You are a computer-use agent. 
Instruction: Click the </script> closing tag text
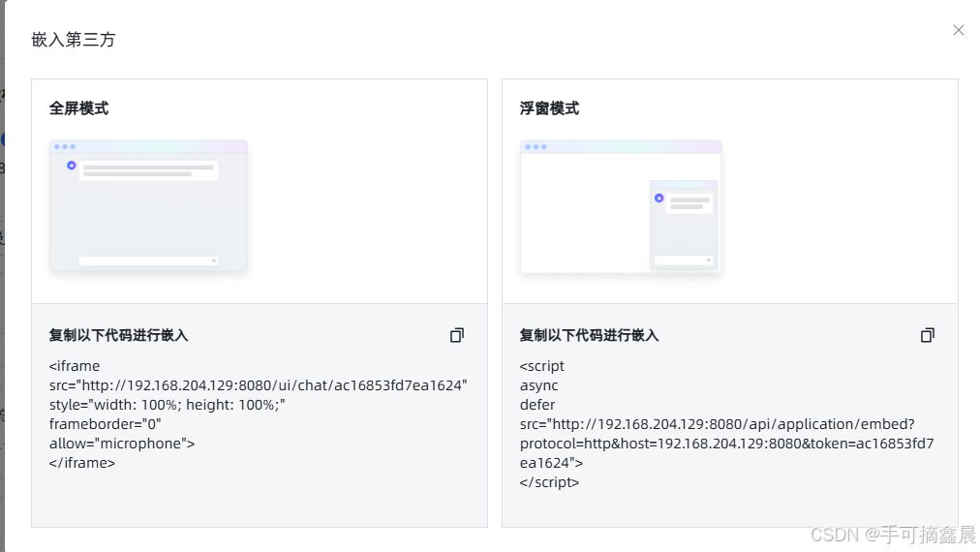coord(549,482)
